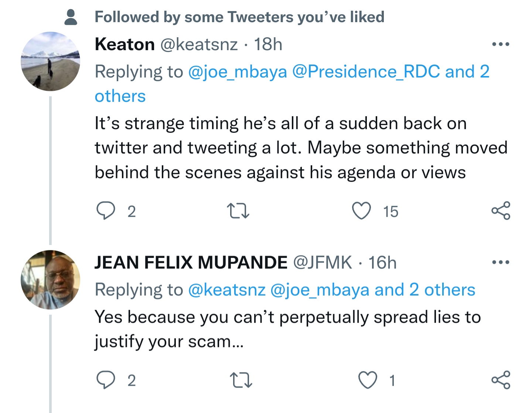Click the Keaton display name
Viewport: 532px width, 413px height.
(x=125, y=44)
